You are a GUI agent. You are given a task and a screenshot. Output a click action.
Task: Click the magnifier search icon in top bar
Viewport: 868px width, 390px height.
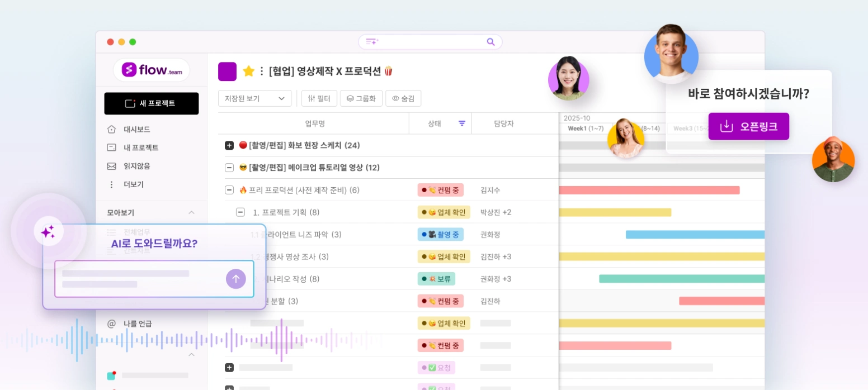click(490, 42)
